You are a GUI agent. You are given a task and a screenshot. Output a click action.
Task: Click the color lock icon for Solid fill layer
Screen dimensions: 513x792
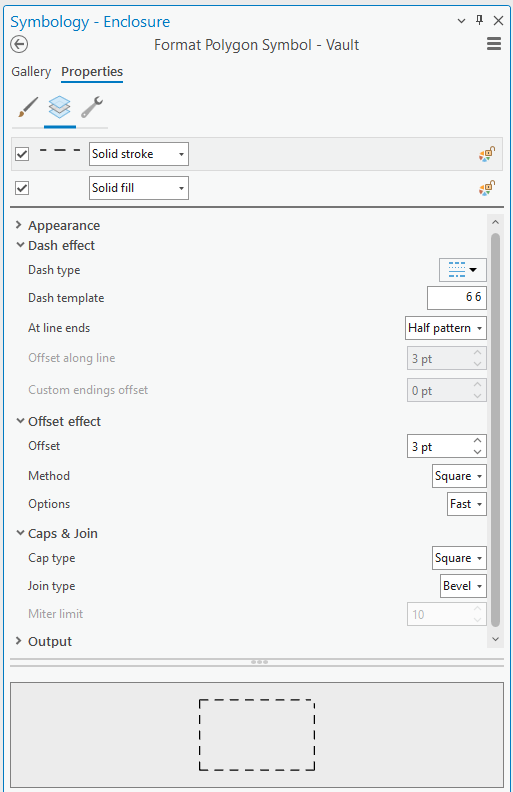(x=487, y=188)
